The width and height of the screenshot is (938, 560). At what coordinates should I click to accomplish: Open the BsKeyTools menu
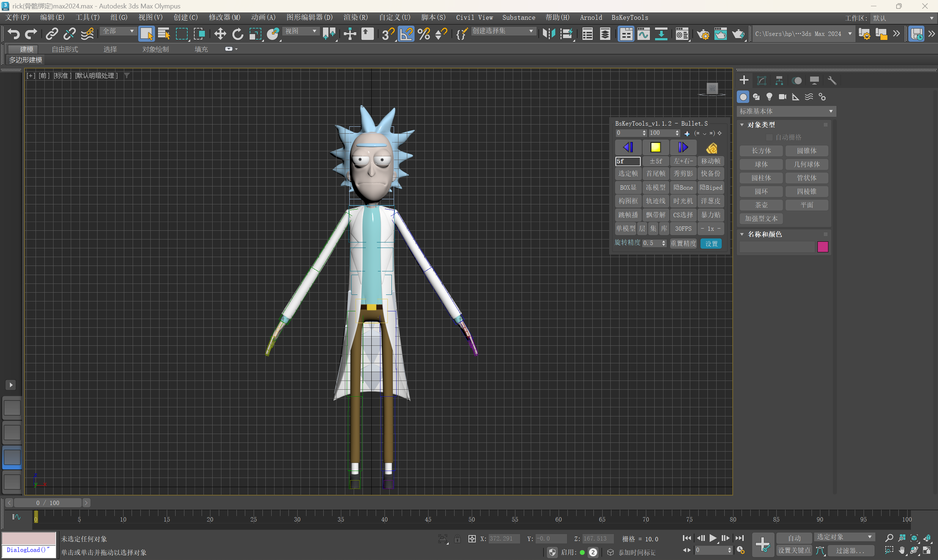629,17
